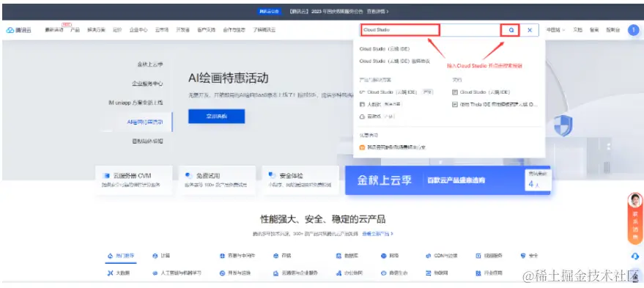Open the 了解腾讯云 nav item
Viewport: 644px width, 288px height.
(264, 30)
